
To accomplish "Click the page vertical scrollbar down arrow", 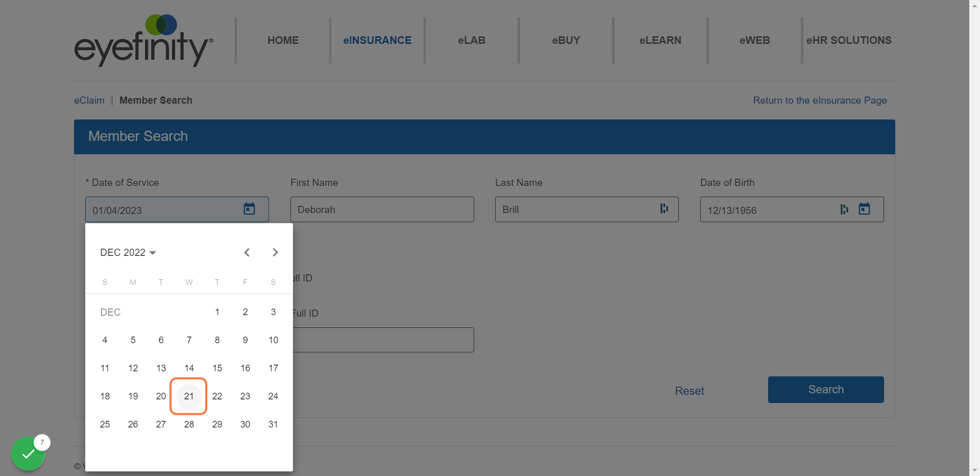I will [974, 470].
